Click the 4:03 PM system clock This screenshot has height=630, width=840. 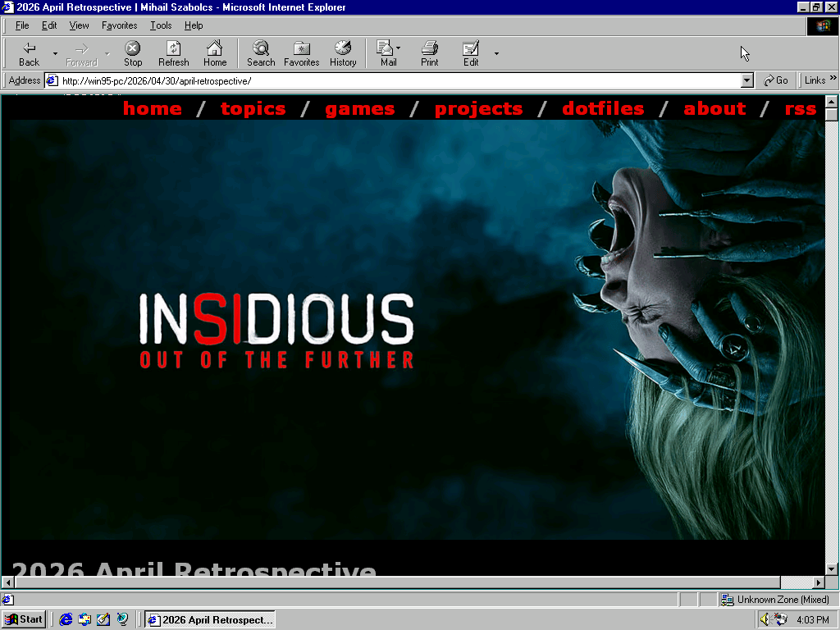coord(813,620)
